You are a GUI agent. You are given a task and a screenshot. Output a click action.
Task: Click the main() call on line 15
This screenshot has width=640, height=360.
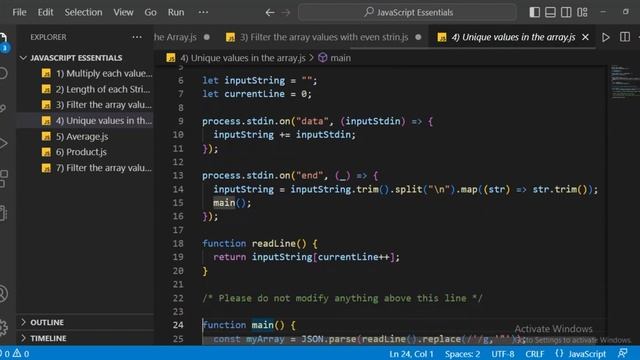pyautogui.click(x=232, y=203)
